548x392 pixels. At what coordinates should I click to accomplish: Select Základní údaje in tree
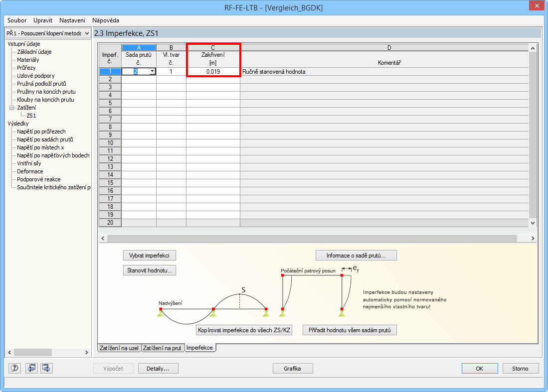point(34,52)
